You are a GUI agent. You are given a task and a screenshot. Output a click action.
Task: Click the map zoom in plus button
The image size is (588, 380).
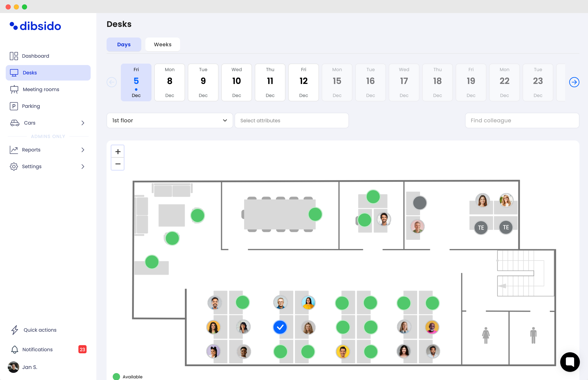tap(118, 151)
